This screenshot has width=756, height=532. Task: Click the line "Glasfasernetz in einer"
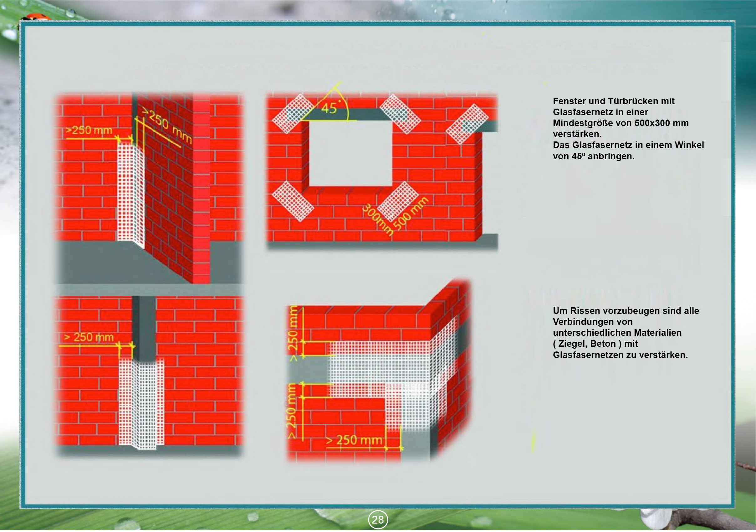(x=600, y=112)
